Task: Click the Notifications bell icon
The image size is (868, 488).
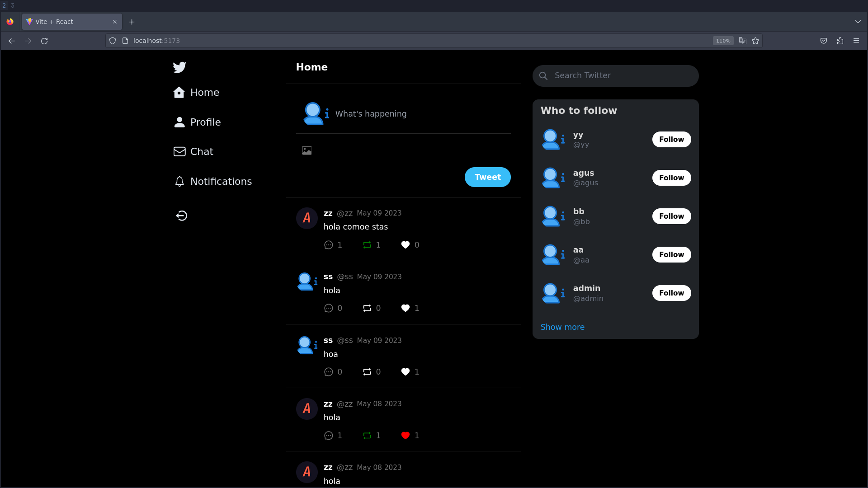Action: pos(179,181)
